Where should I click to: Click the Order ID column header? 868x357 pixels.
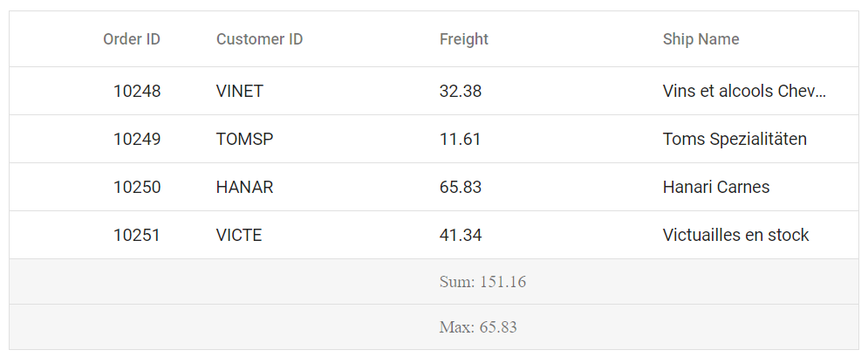132,39
